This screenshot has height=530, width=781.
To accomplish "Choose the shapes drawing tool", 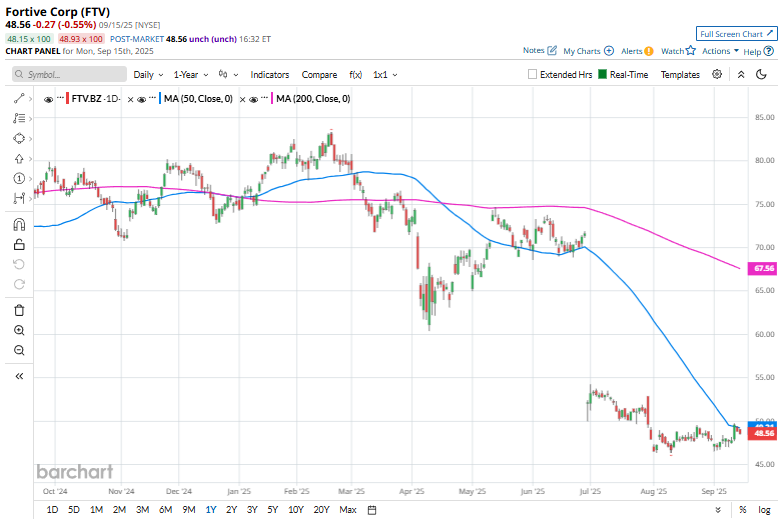I will (x=19, y=138).
